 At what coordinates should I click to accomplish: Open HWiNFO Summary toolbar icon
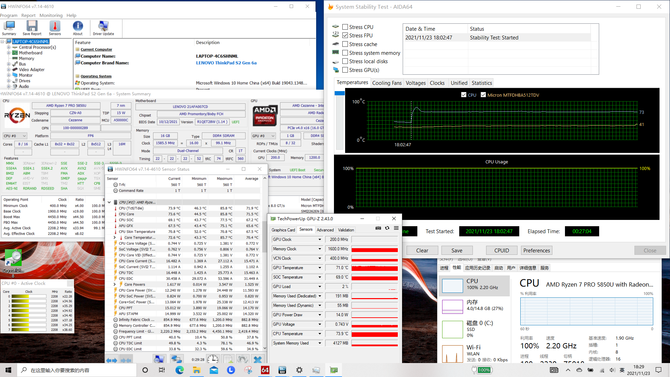pos(9,26)
